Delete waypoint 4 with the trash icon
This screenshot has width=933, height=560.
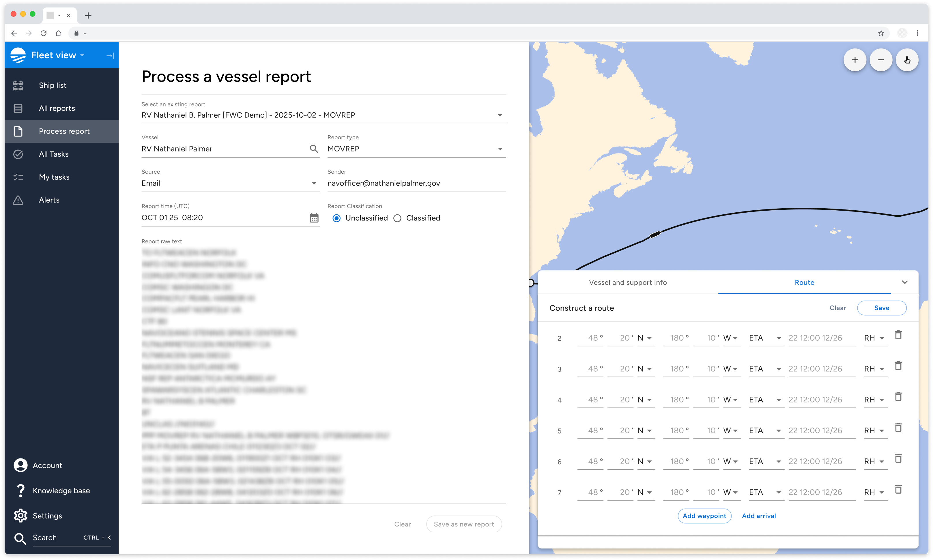[899, 397]
